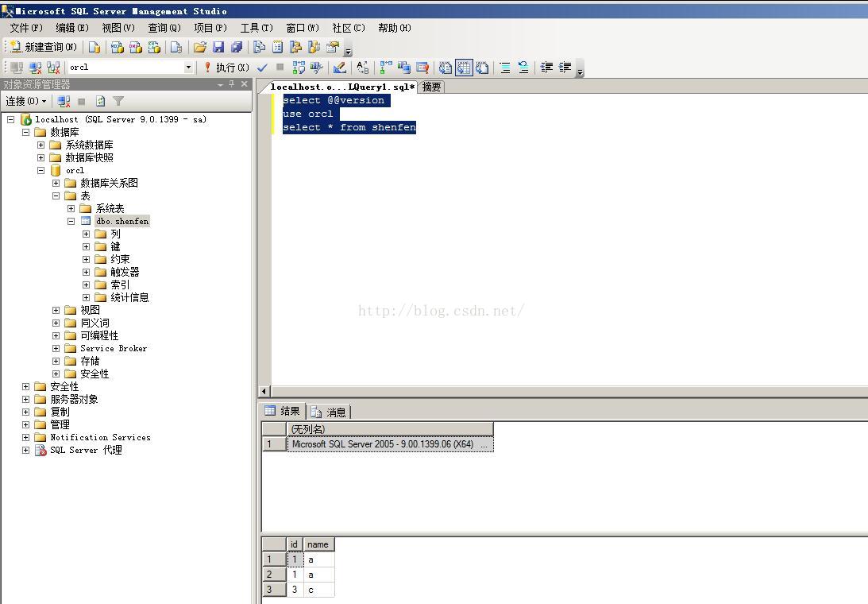Open the 文件(F) menu
Screen dimensions: 868x604
click(26, 28)
